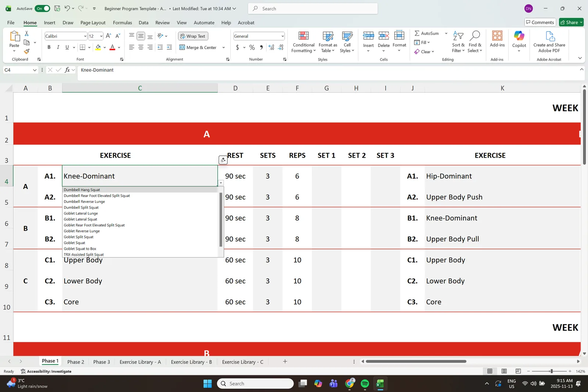This screenshot has width=588, height=392.
Task: Toggle Wrap Text
Action: (193, 36)
